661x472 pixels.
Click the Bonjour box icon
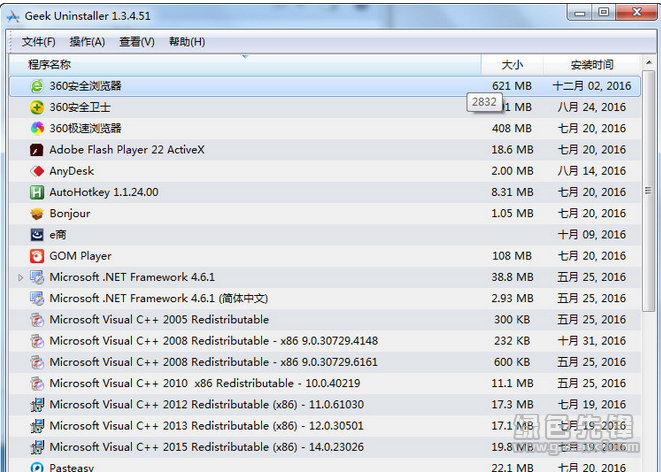click(37, 213)
